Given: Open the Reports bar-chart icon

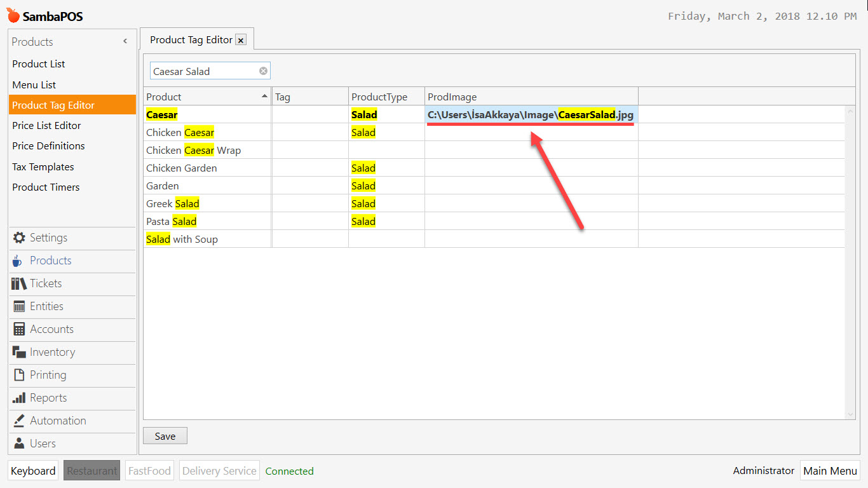Looking at the screenshot, I should pos(19,398).
